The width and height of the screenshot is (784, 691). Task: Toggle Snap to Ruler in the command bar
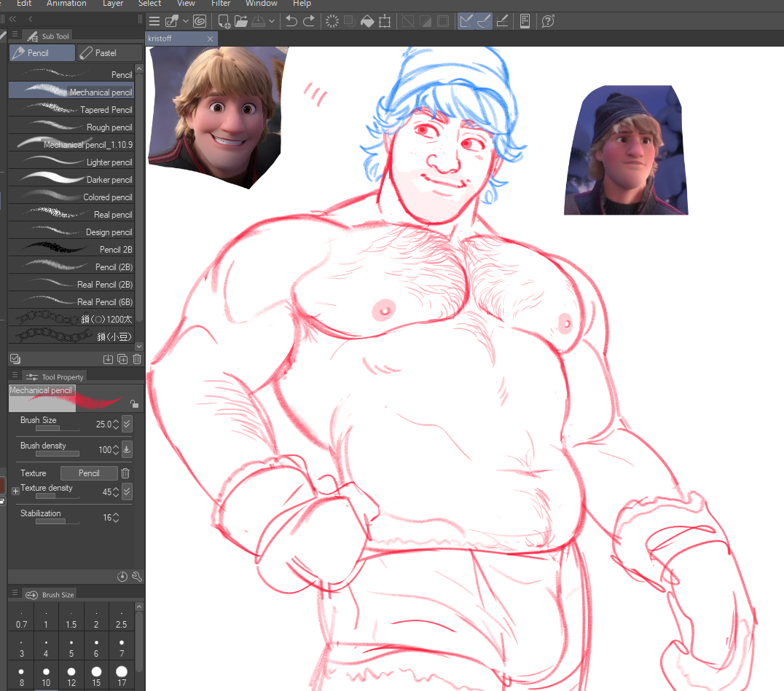click(466, 21)
